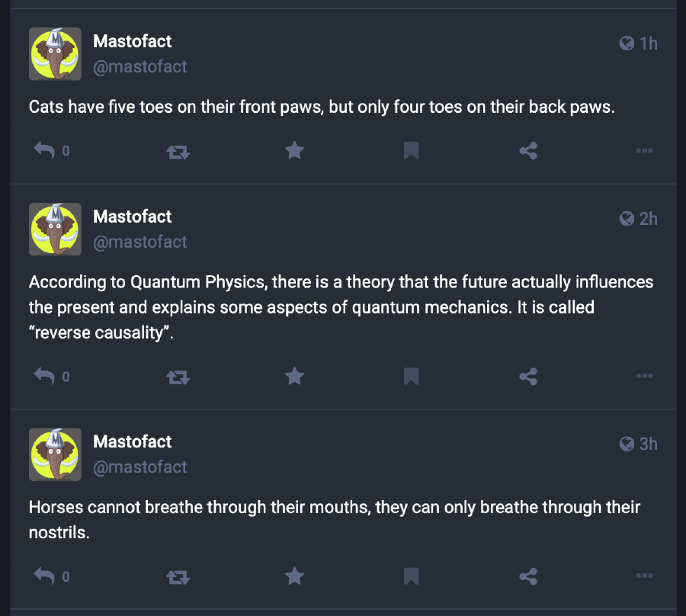Reply to the horses breathing post
The height and width of the screenshot is (616, 686).
point(44,576)
